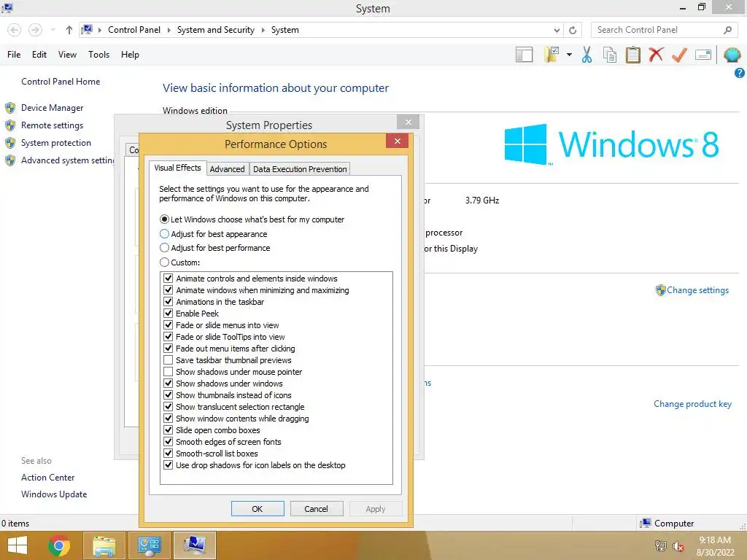Click the Change settings link
The width and height of the screenshot is (747, 560).
point(697,290)
